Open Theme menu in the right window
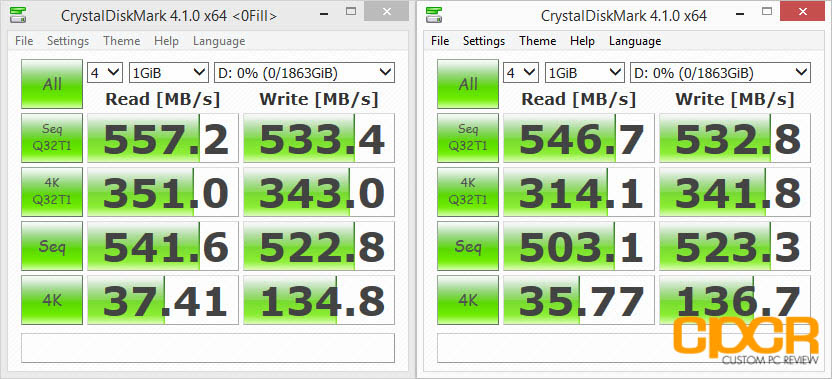The height and width of the screenshot is (379, 832). click(538, 41)
